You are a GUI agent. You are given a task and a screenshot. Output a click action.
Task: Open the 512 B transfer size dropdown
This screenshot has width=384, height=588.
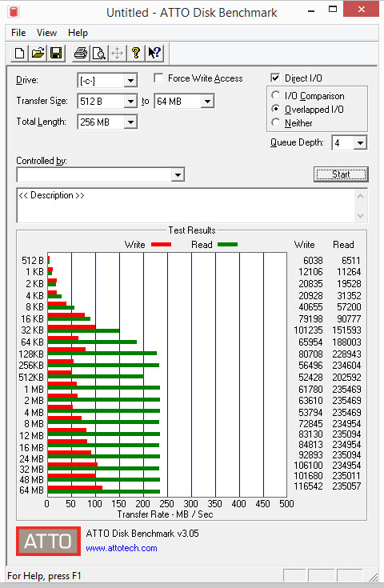[130, 102]
